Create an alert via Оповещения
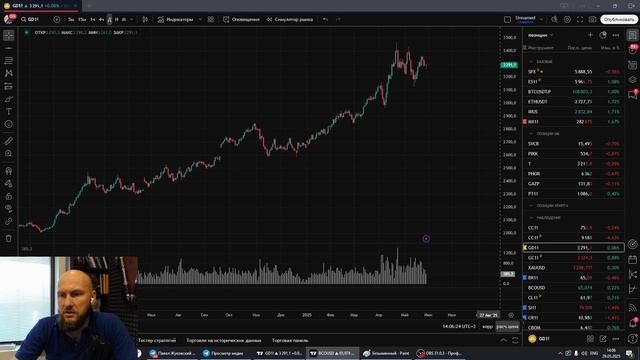The image size is (640, 360). click(241, 19)
